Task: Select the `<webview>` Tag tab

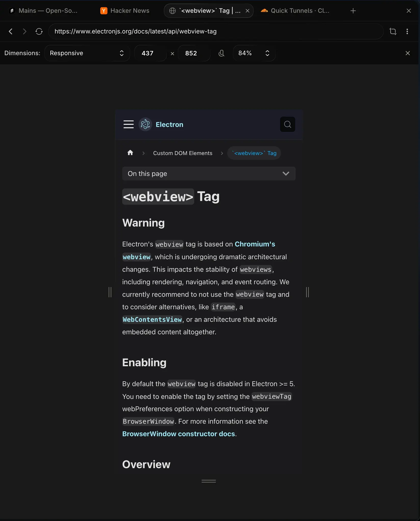Action: click(208, 11)
